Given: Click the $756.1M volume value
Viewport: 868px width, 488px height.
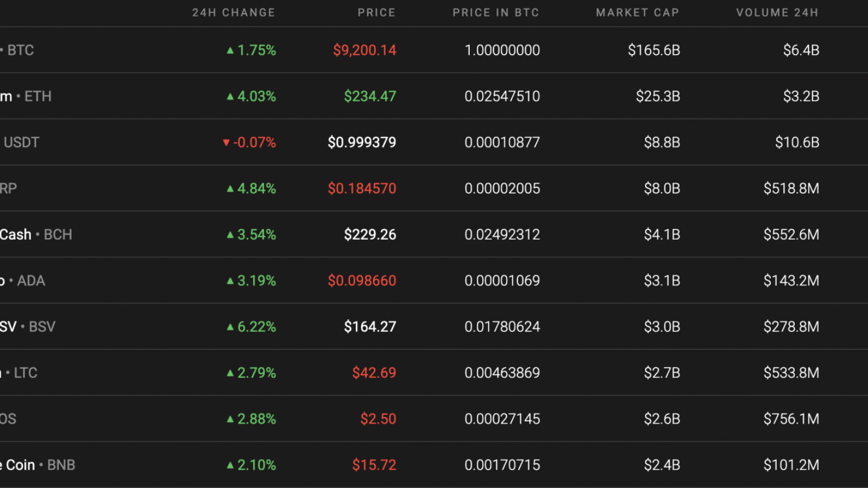Looking at the screenshot, I should click(791, 419).
